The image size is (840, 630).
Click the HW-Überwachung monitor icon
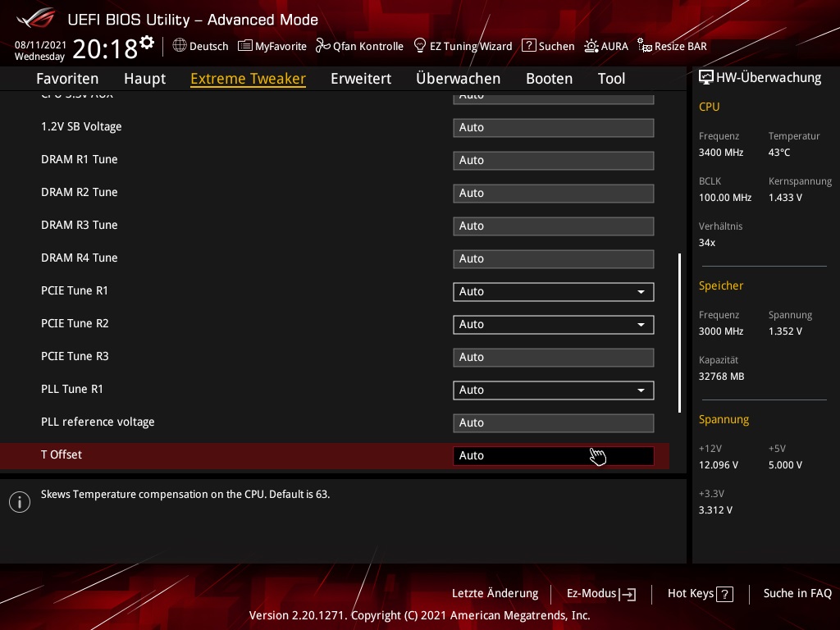[706, 78]
